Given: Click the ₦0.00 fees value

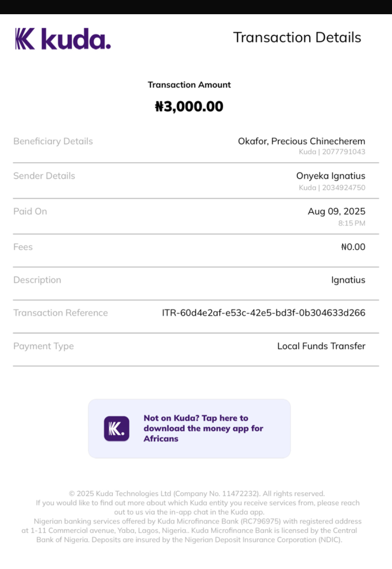Looking at the screenshot, I should (353, 247).
